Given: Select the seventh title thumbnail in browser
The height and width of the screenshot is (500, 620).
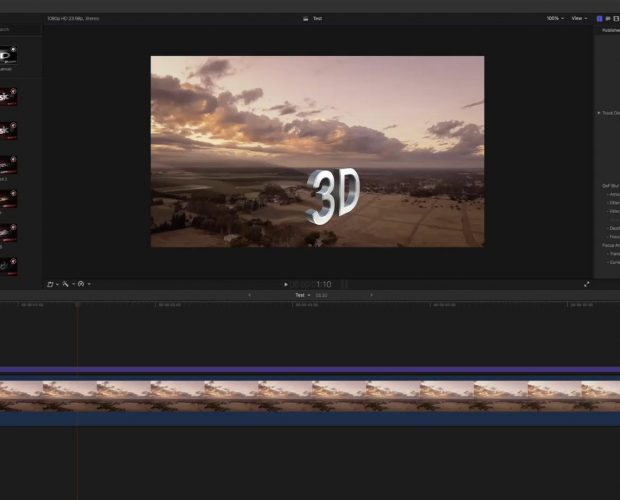Looking at the screenshot, I should (8, 267).
